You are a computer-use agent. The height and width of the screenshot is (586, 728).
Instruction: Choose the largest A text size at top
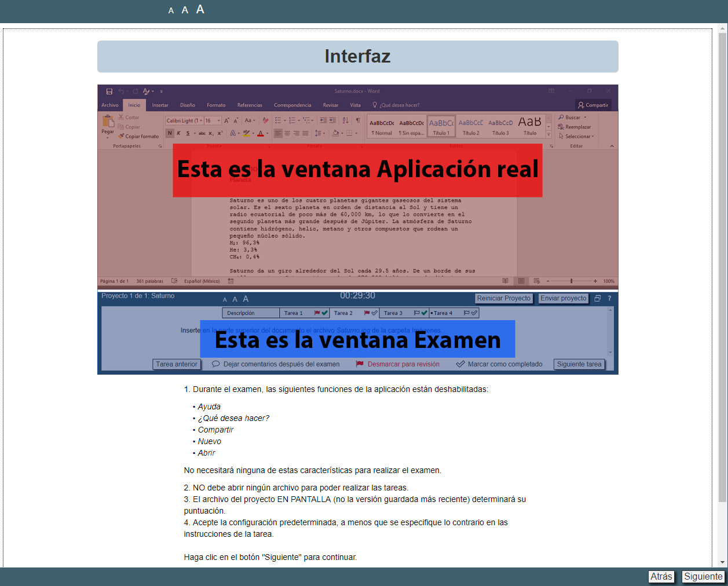click(x=200, y=9)
